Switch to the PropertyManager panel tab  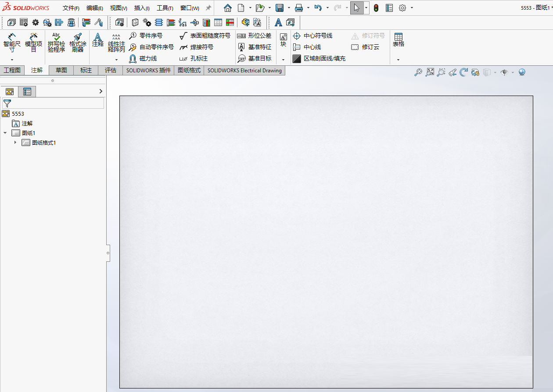pyautogui.click(x=27, y=91)
